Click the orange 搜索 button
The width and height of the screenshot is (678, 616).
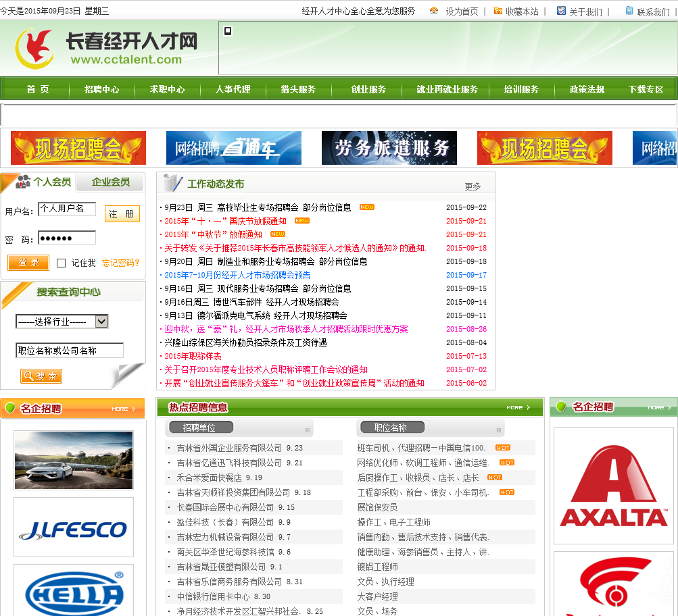click(41, 376)
